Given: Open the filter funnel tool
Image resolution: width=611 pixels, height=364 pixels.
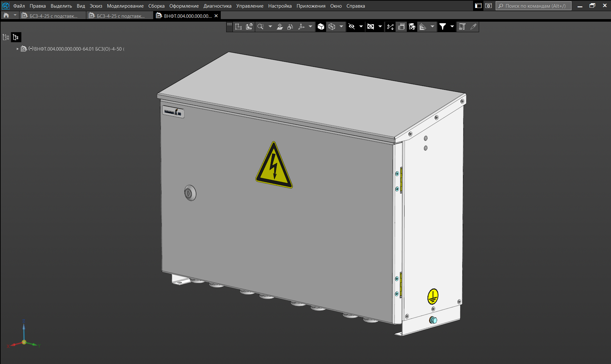Looking at the screenshot, I should 442,27.
